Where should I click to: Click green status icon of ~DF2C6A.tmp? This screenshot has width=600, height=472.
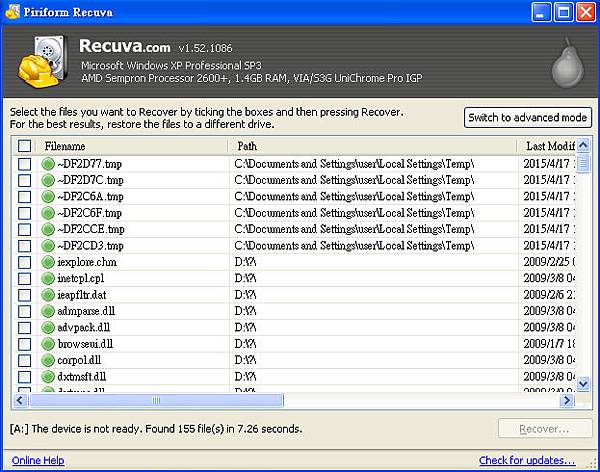click(48, 196)
